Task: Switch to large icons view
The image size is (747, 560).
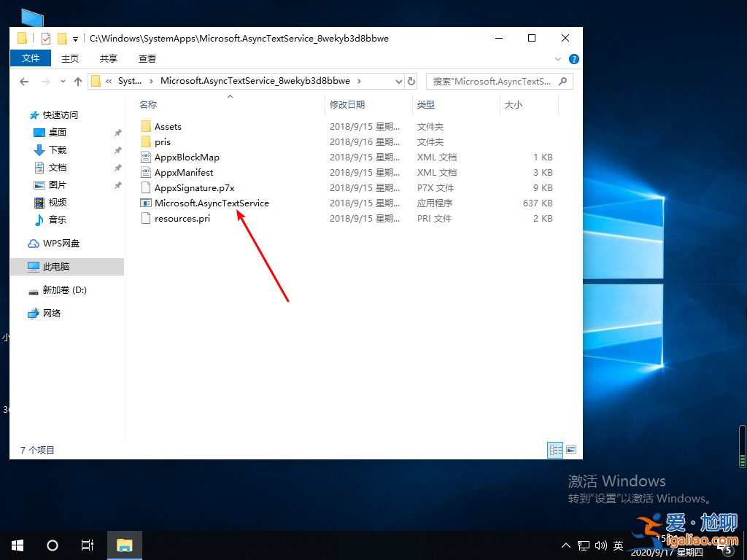Action: click(573, 450)
